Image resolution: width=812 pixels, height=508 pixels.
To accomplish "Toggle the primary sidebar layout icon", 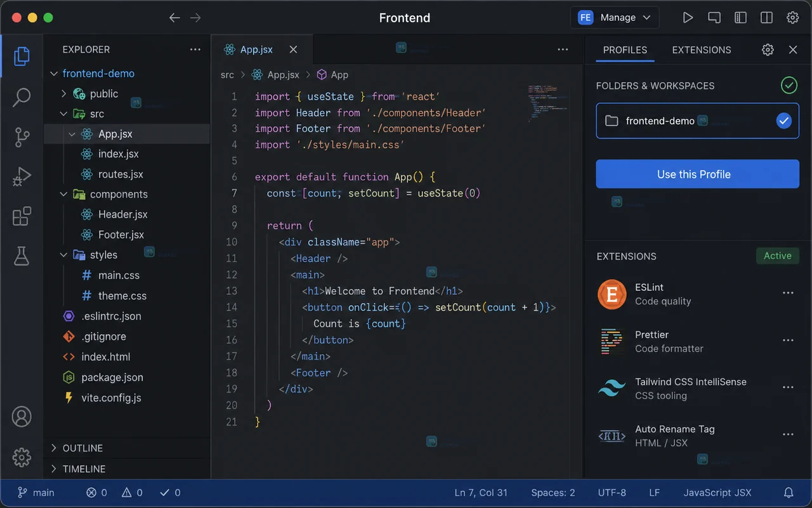I will tap(740, 18).
